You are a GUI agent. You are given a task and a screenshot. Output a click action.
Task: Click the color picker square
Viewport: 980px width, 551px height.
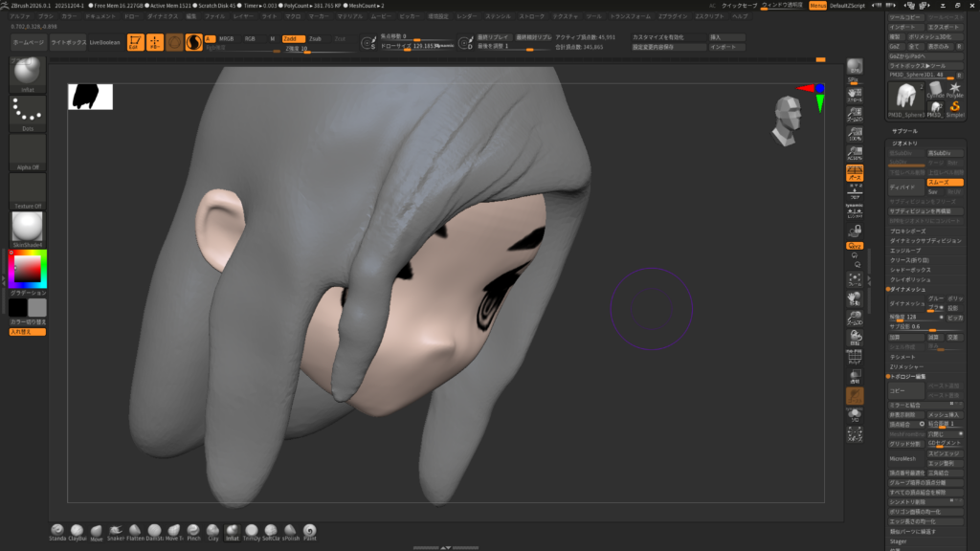pos(27,271)
